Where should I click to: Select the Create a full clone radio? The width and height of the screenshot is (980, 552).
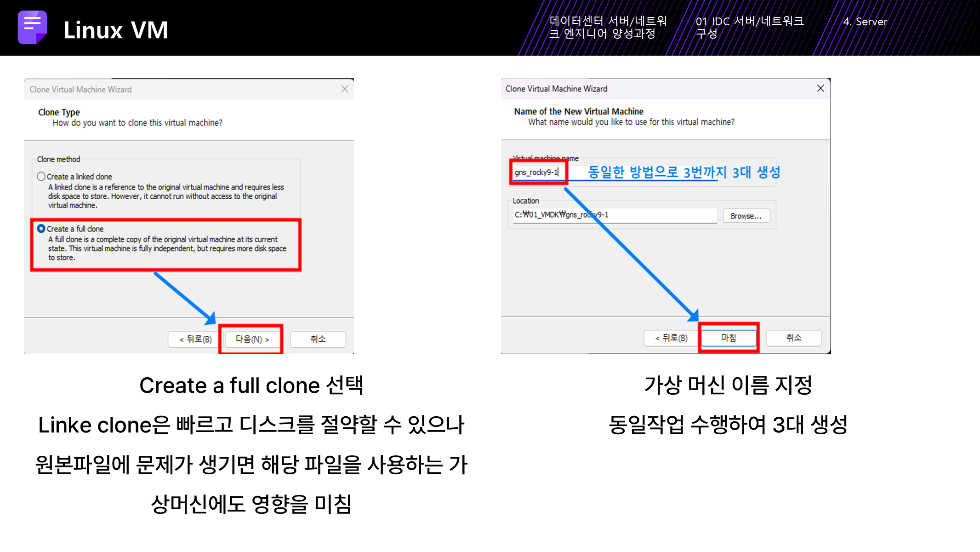tap(41, 229)
